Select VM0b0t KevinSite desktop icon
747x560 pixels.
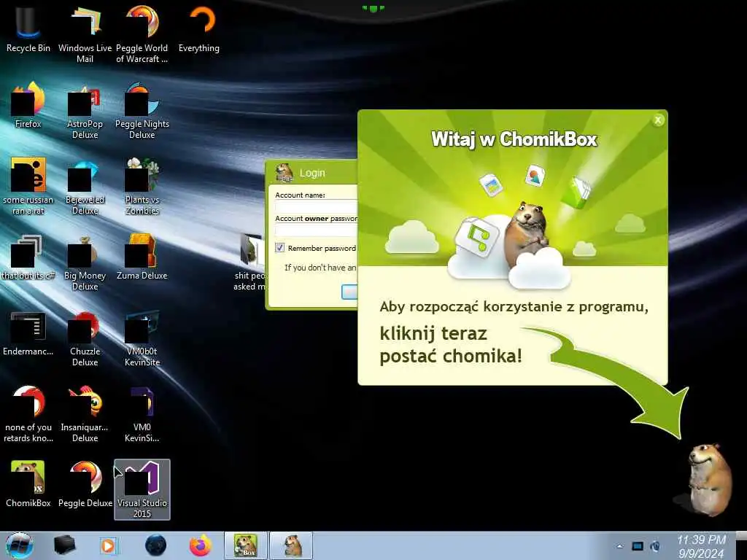[x=142, y=338]
